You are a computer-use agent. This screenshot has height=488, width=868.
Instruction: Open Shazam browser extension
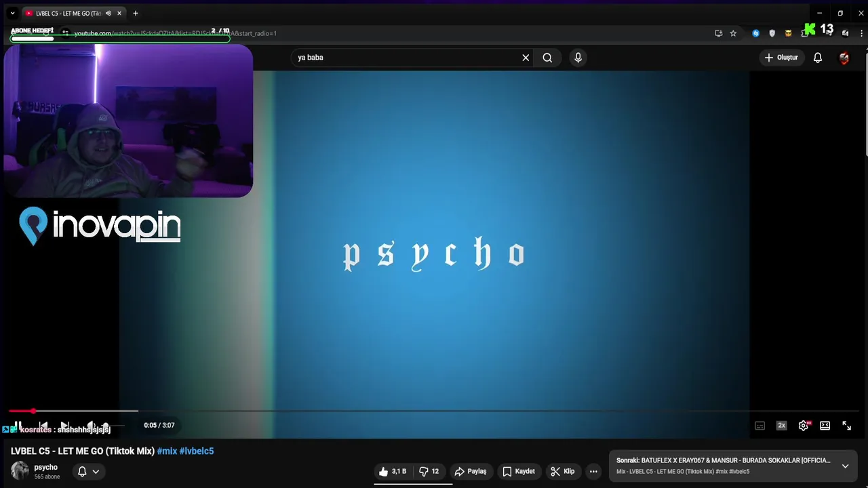tap(756, 33)
